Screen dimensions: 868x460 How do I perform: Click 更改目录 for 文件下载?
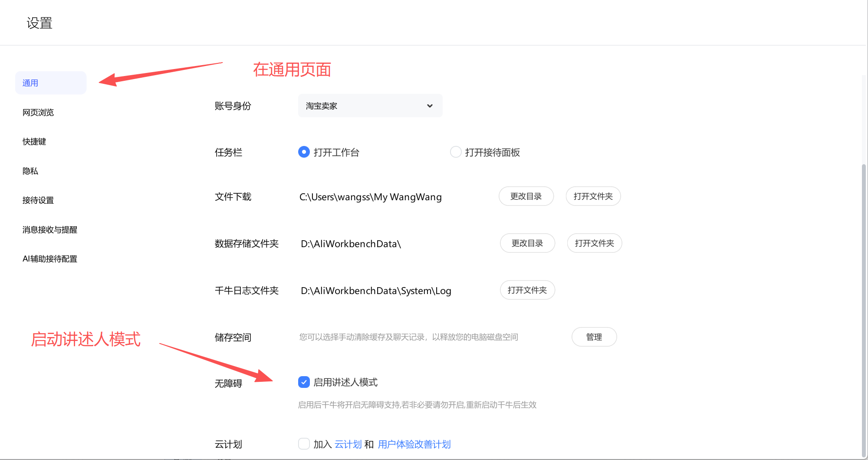(x=526, y=196)
